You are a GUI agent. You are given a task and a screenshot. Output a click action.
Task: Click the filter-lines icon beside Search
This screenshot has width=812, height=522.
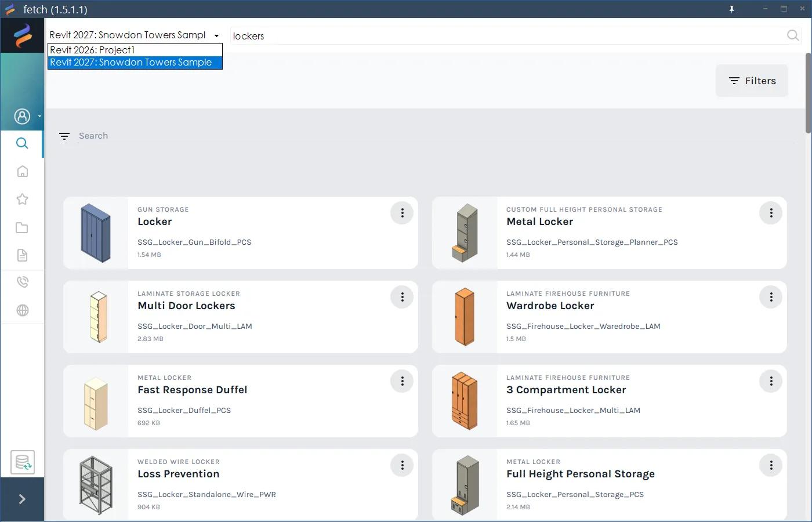coord(64,136)
